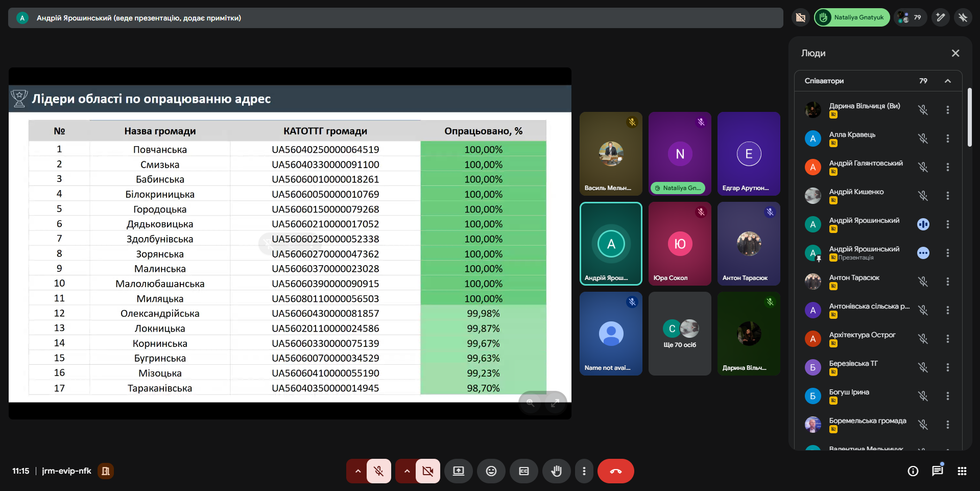Viewport: 980px width, 491px height.
Task: Toggle the camera on/off button
Action: [427, 471]
